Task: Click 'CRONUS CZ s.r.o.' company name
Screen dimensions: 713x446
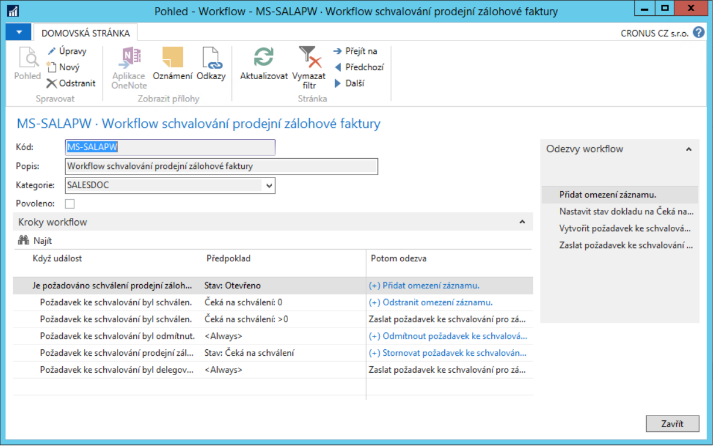Action: tap(654, 33)
